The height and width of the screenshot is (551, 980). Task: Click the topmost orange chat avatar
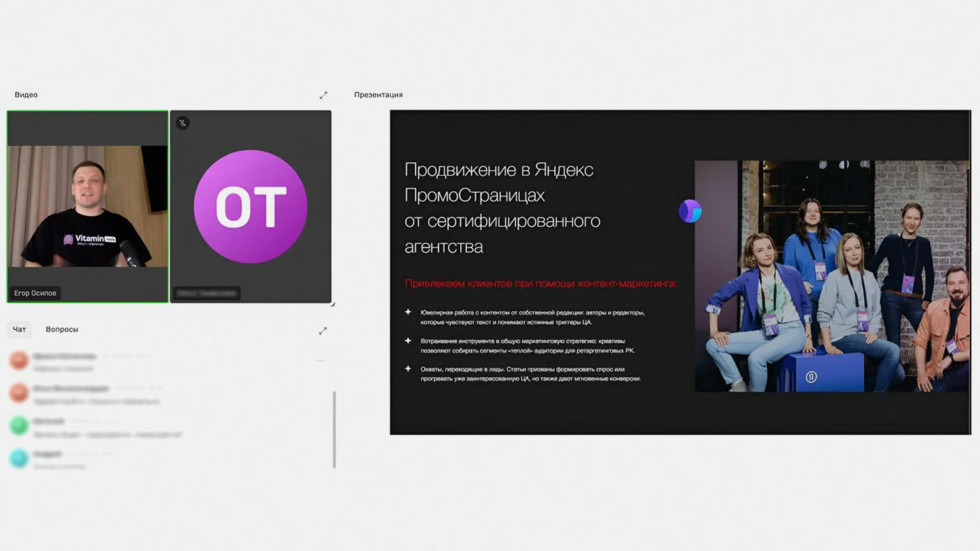coord(19,361)
